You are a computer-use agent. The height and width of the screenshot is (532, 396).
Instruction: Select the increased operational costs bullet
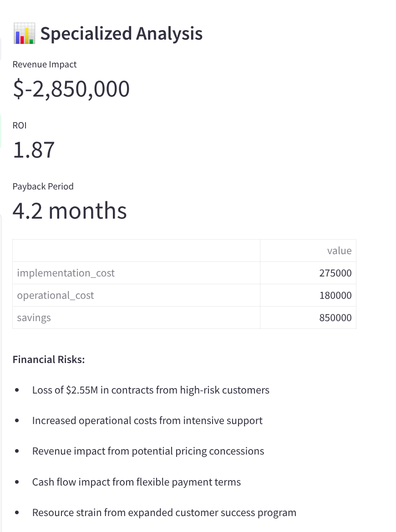(147, 420)
